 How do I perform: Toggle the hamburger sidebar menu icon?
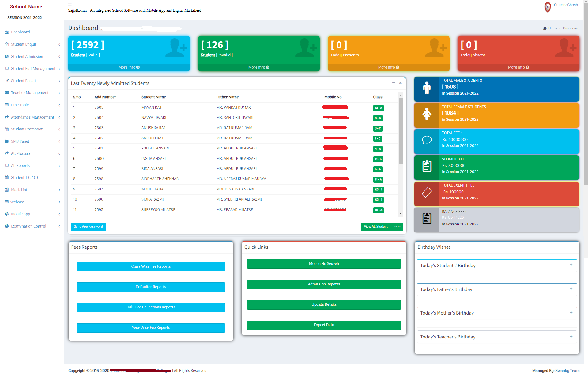tap(70, 5)
